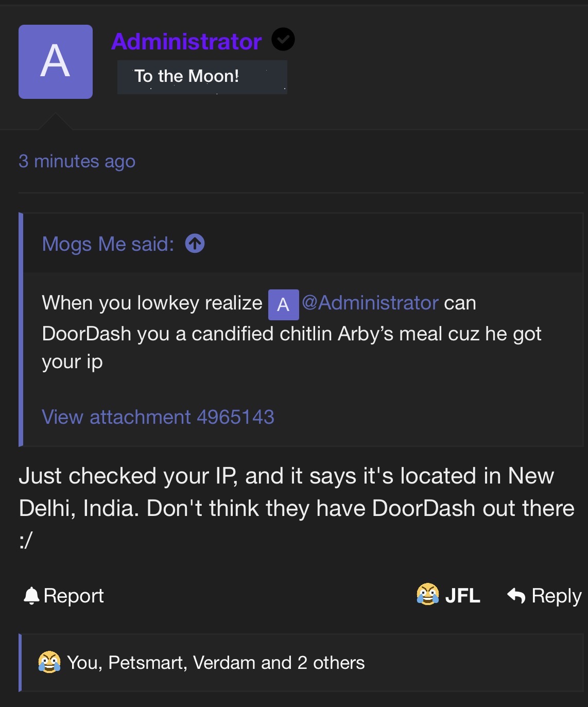The height and width of the screenshot is (707, 588).
Task: Click the large Administrator avatar
Action: pos(56,62)
